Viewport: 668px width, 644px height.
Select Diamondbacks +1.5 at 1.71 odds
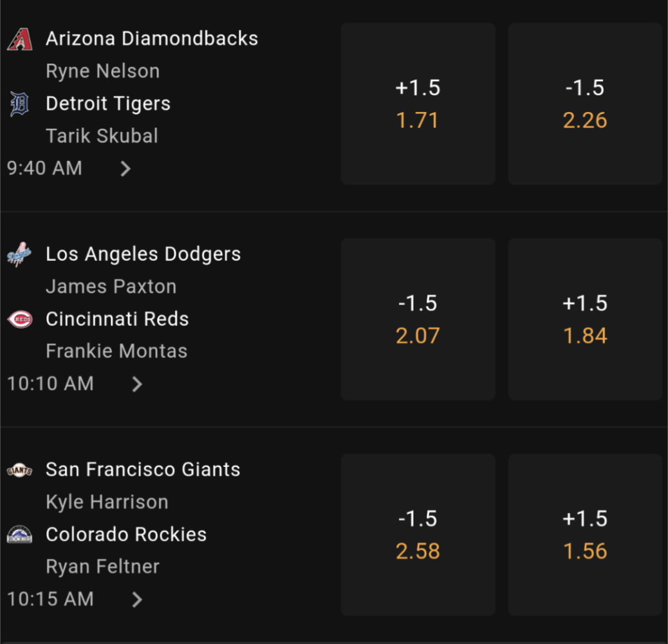[x=418, y=104]
